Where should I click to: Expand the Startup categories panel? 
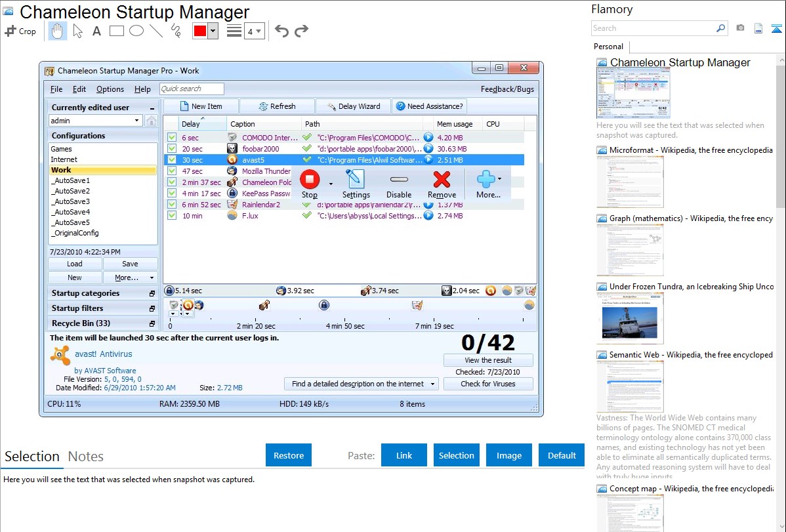(152, 293)
